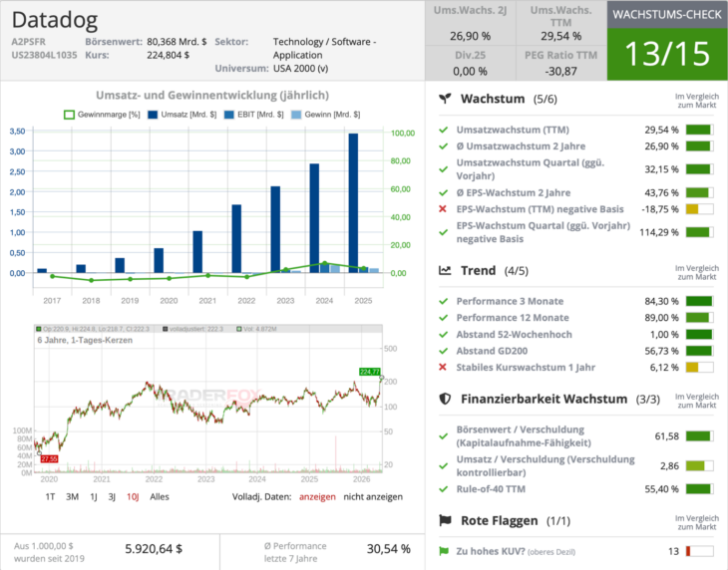728x570 pixels.
Task: Click the ISIN US23804L1035
Action: point(44,55)
